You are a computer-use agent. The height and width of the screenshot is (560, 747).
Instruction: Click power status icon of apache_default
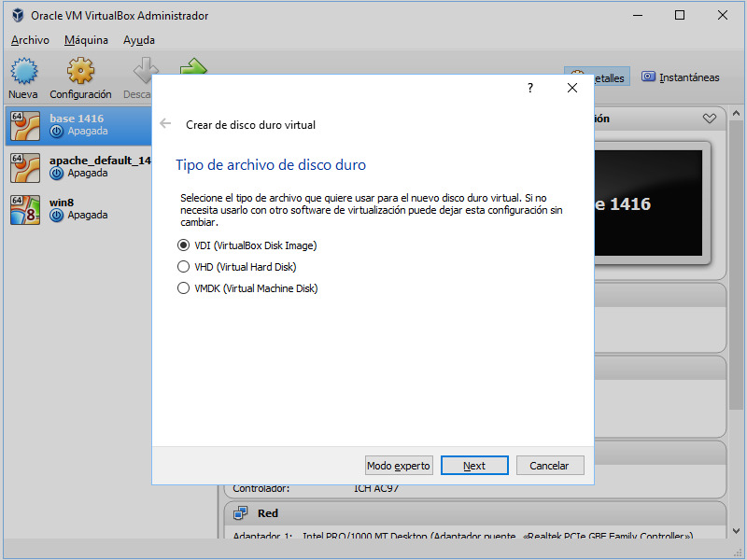[x=56, y=174]
